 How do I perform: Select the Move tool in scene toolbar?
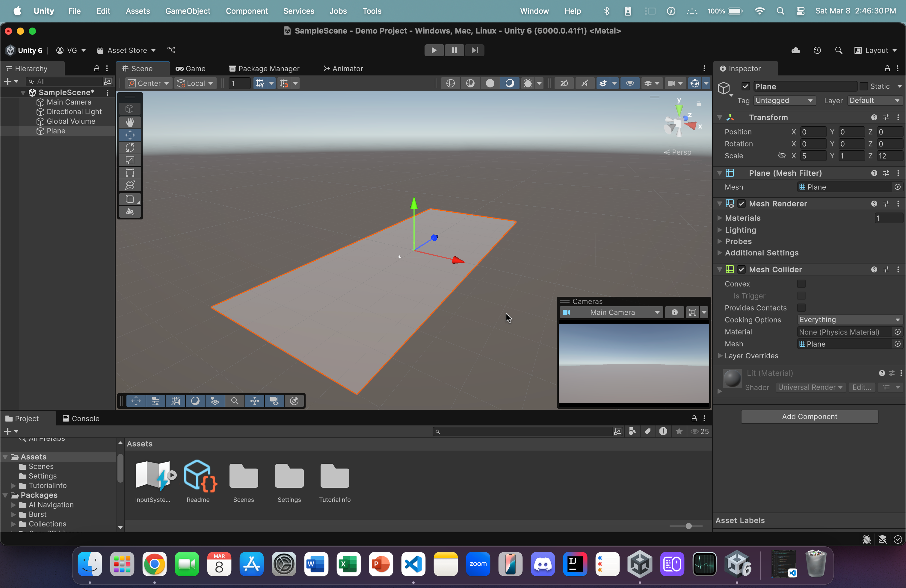(130, 135)
